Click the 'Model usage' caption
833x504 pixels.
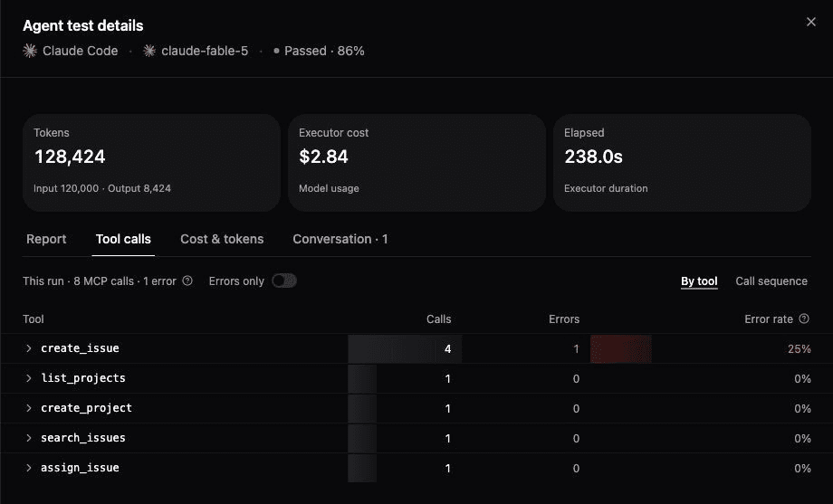pos(329,188)
